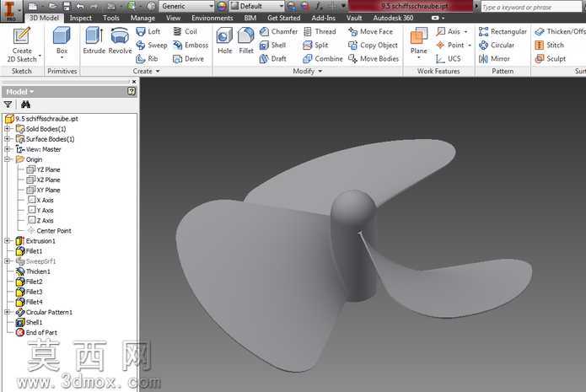Select the Sculpt tool
Viewport: 586px width, 392px height.
tap(550, 59)
